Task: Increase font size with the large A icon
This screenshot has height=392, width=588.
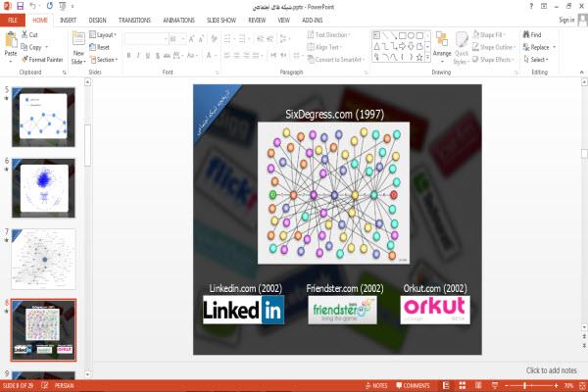Action: [x=192, y=38]
